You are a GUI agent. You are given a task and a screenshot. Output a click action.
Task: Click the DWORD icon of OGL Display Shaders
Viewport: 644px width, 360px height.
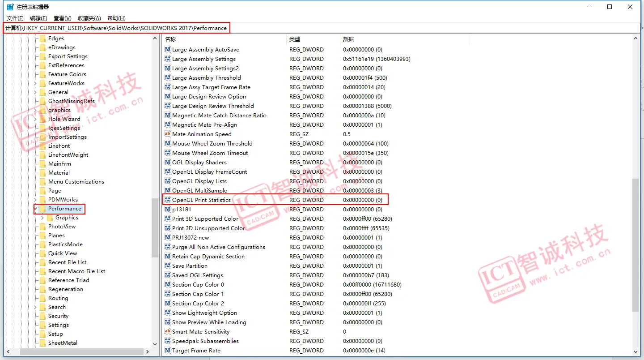[168, 163]
